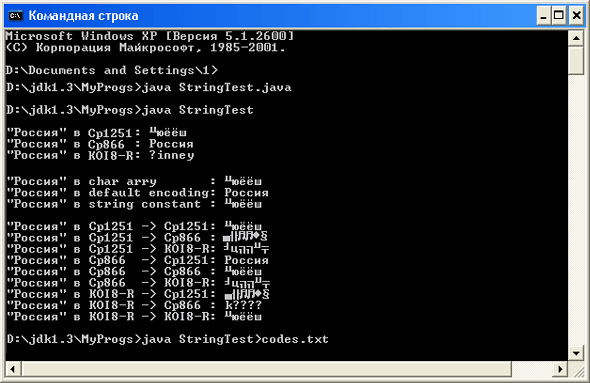The width and height of the screenshot is (590, 383).
Task: Click the Microsoft Windows XP version line
Action: [149, 36]
